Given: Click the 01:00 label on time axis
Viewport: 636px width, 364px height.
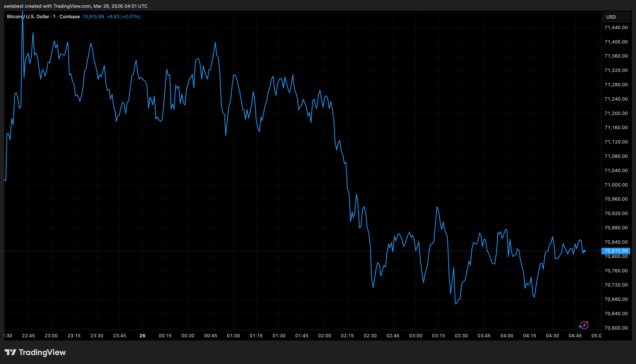Looking at the screenshot, I should [233, 336].
